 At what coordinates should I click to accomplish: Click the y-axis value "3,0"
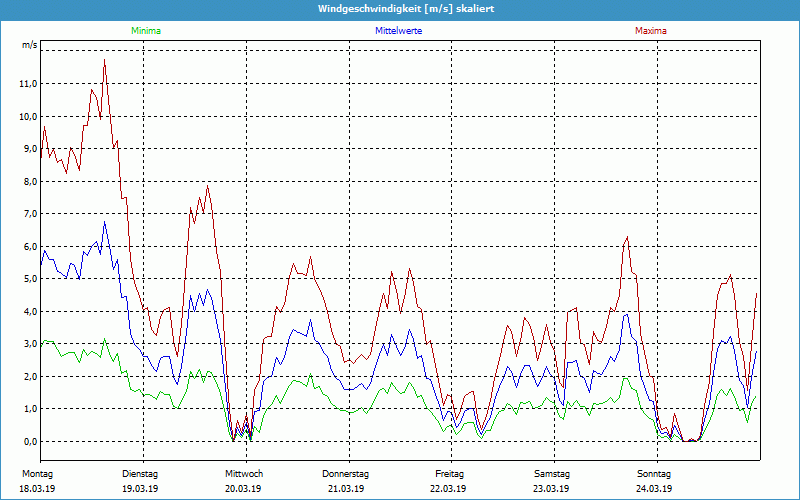(x=30, y=344)
